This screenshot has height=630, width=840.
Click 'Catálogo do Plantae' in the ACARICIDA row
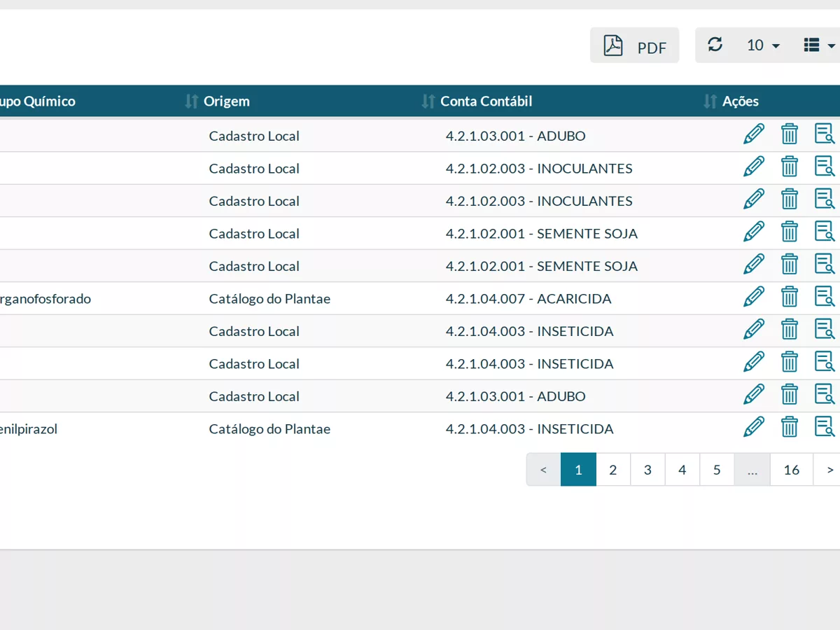click(269, 299)
